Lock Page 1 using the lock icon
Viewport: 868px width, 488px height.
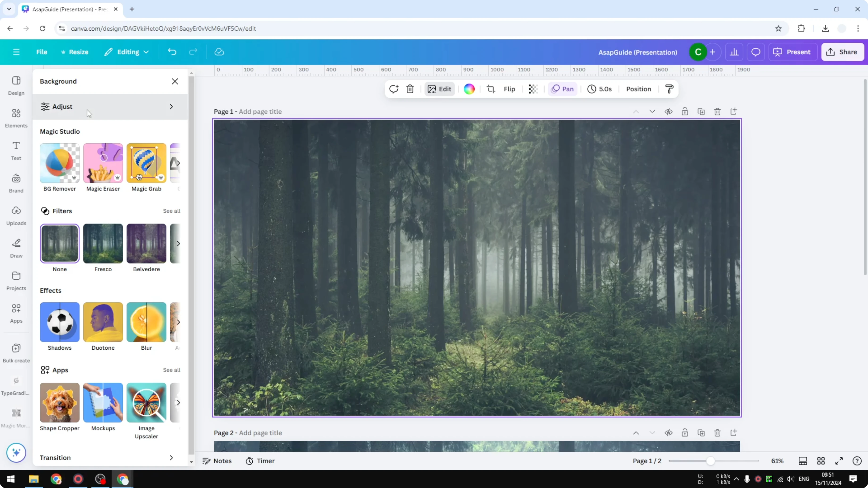tap(685, 112)
